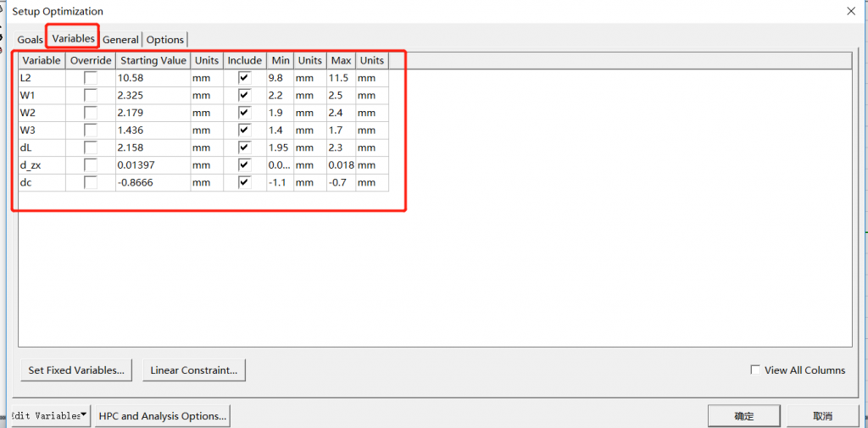Screen dimensions: 868x428
Task: Switch to the Goals tab
Action: click(x=31, y=40)
